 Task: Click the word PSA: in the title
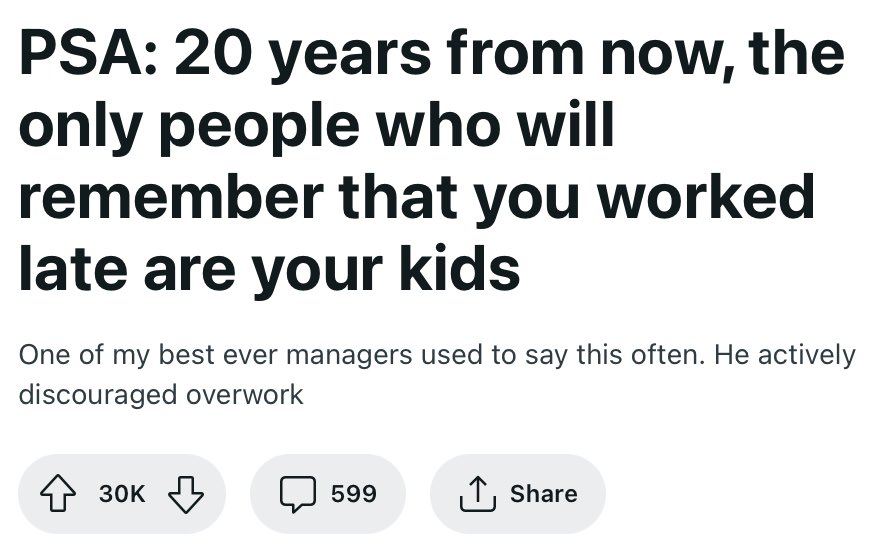[89, 54]
